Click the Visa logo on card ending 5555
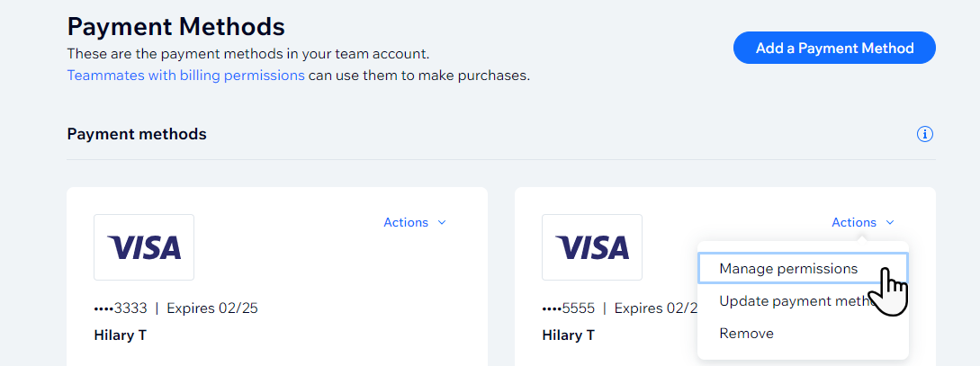Screen dimensions: 980x366 coord(592,247)
